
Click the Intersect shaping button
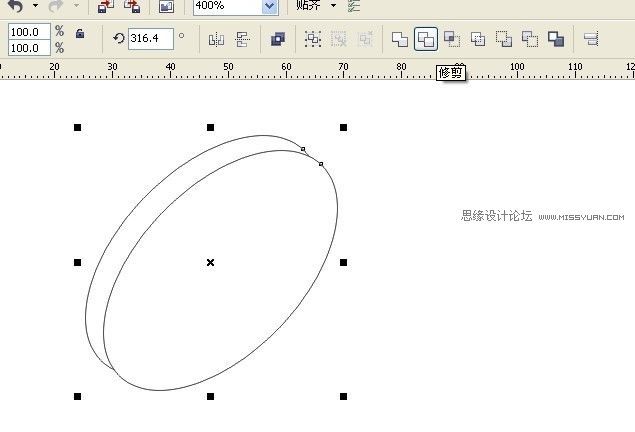coord(452,39)
